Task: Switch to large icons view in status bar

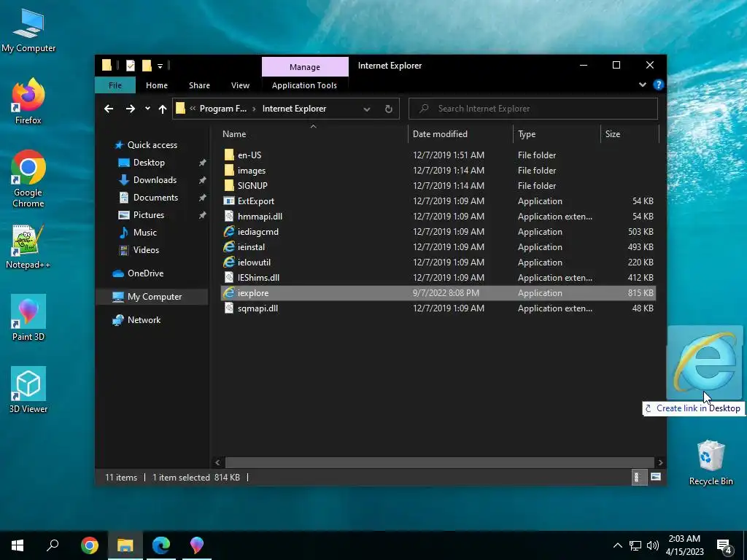Action: (x=656, y=477)
